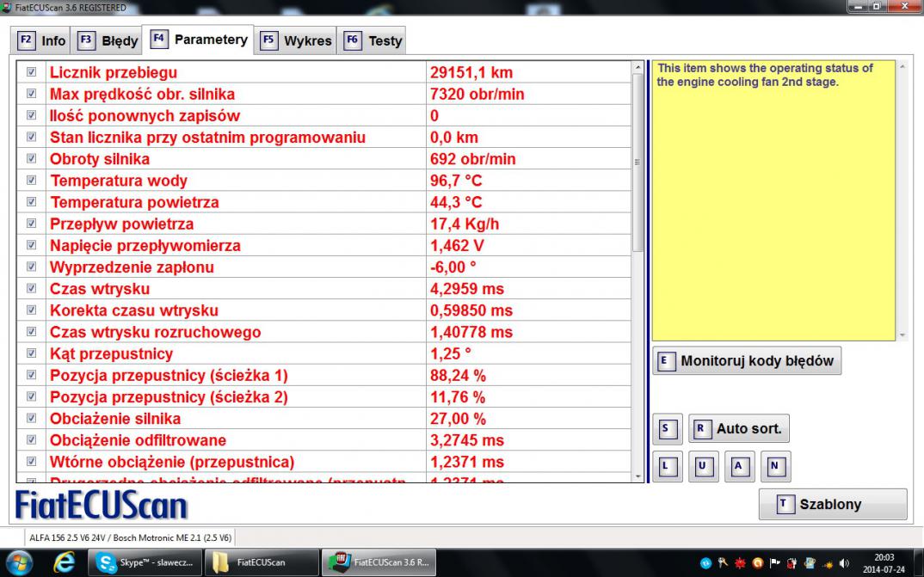Uncheck Licznik przebiegu checkbox

(x=31, y=72)
